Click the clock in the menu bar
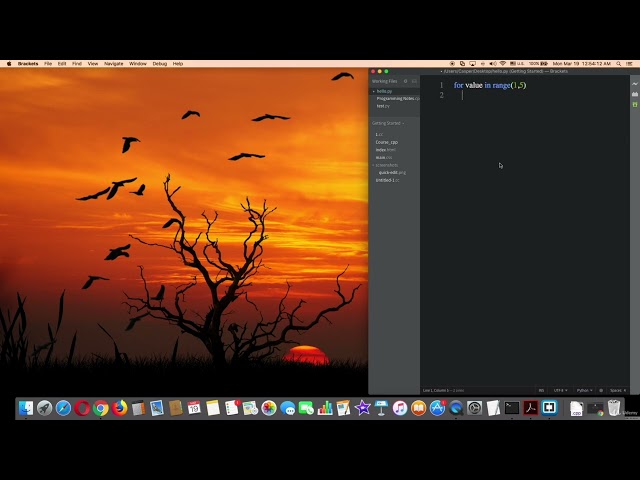640x480 pixels. (x=582, y=64)
